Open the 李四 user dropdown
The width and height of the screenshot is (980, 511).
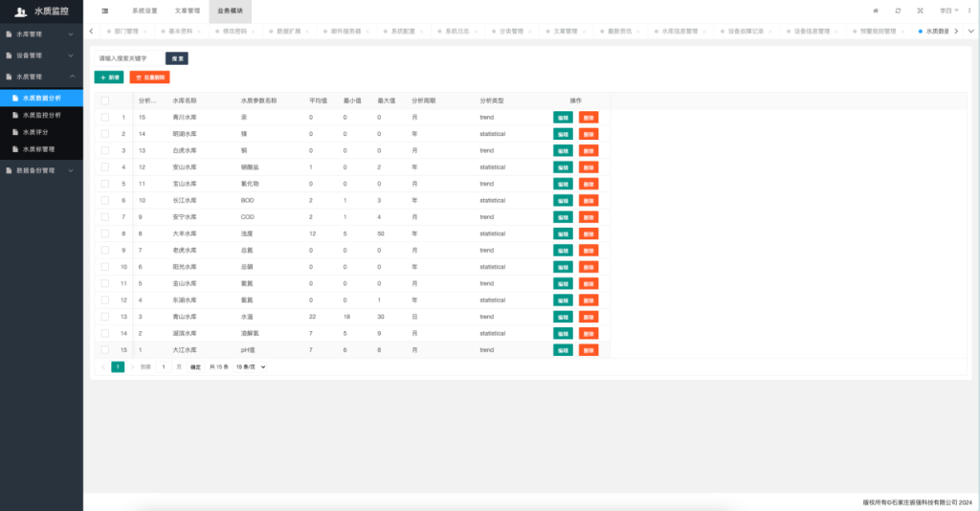[x=947, y=11]
